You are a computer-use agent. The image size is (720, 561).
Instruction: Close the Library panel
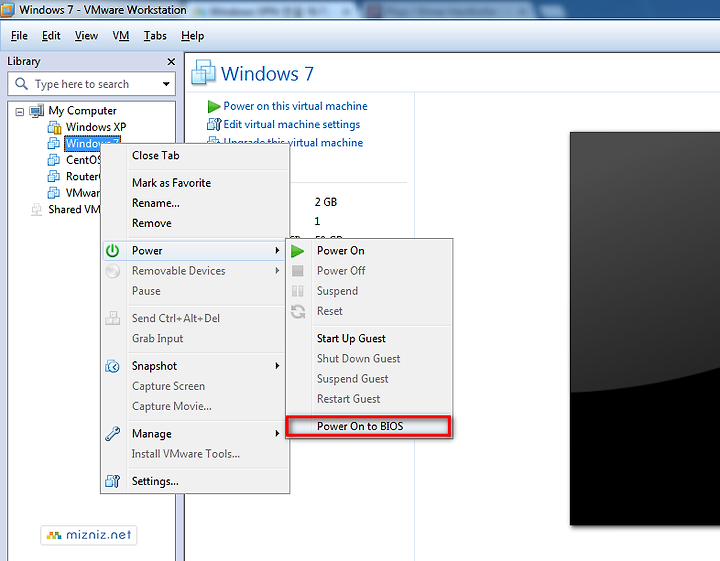171,62
